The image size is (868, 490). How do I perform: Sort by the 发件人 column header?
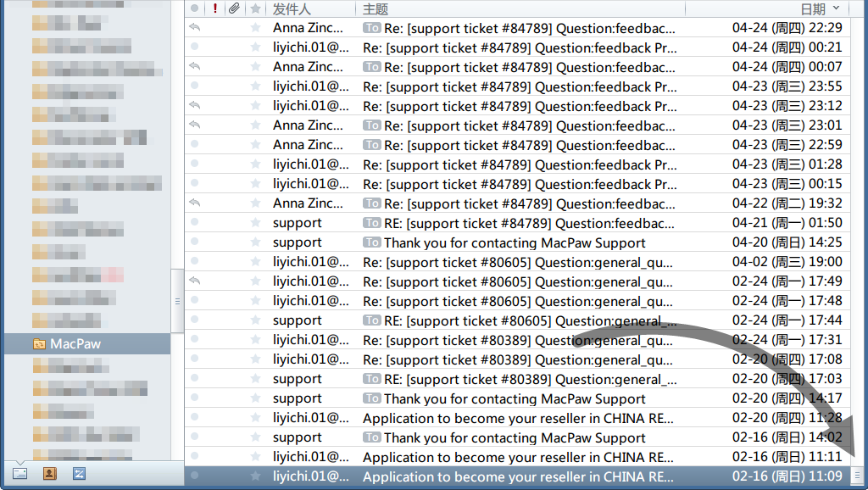click(293, 8)
